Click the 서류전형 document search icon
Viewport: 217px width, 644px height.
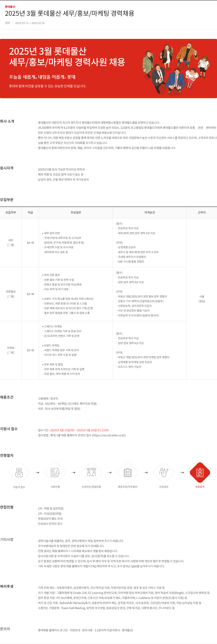coord(55,473)
